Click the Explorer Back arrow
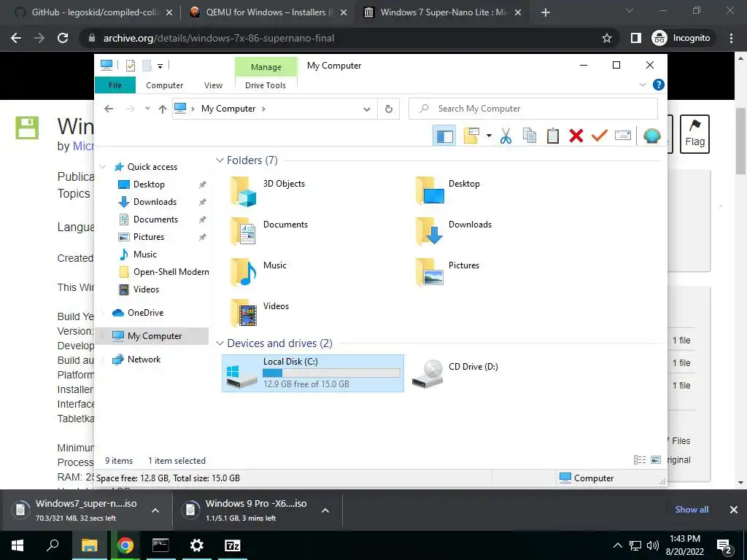The width and height of the screenshot is (747, 560). tap(109, 109)
